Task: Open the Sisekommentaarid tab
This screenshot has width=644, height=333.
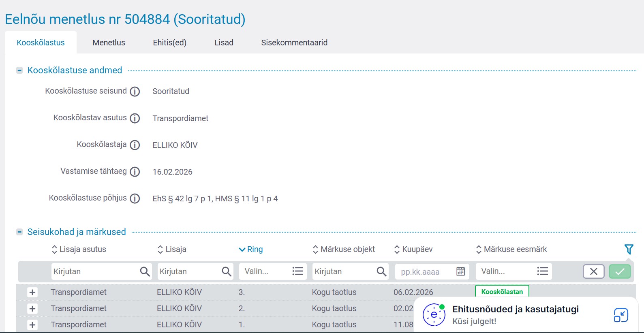Action: pos(294,43)
